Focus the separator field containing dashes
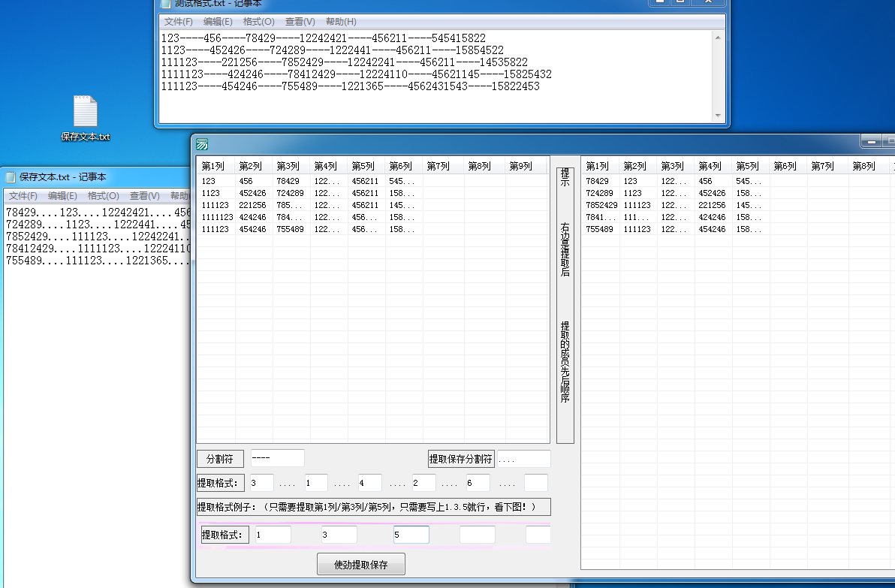This screenshot has width=895, height=588. [x=277, y=458]
